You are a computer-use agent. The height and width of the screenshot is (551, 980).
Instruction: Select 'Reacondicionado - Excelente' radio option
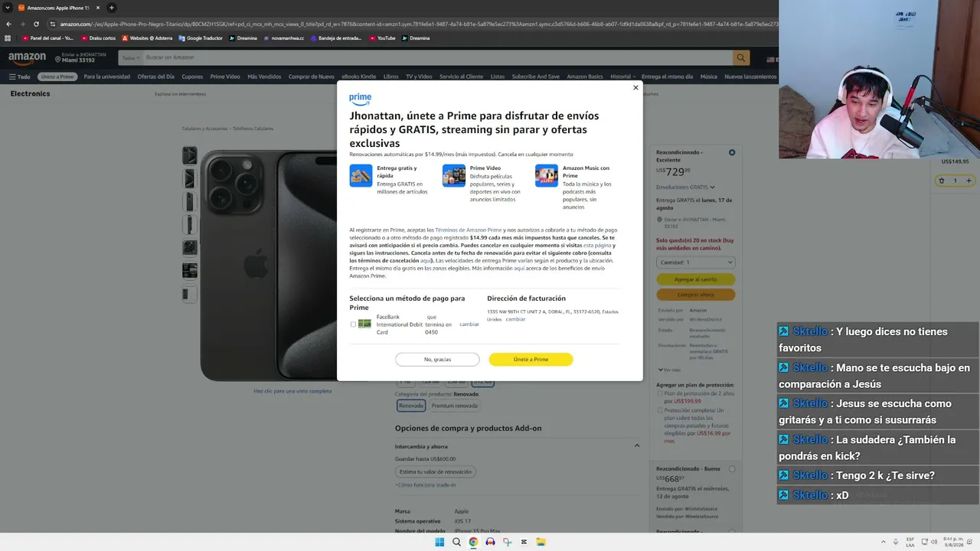(x=732, y=152)
